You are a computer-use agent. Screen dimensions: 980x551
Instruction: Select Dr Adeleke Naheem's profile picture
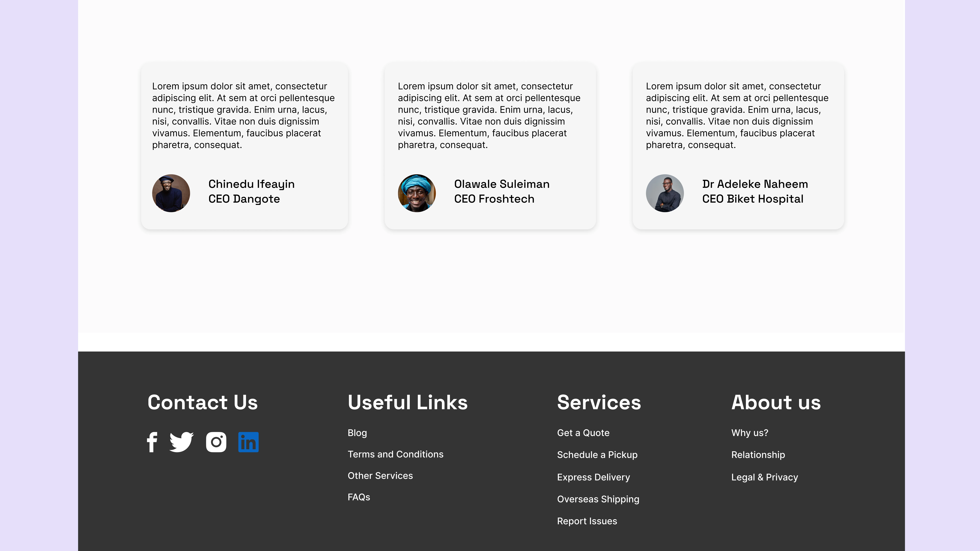point(665,193)
